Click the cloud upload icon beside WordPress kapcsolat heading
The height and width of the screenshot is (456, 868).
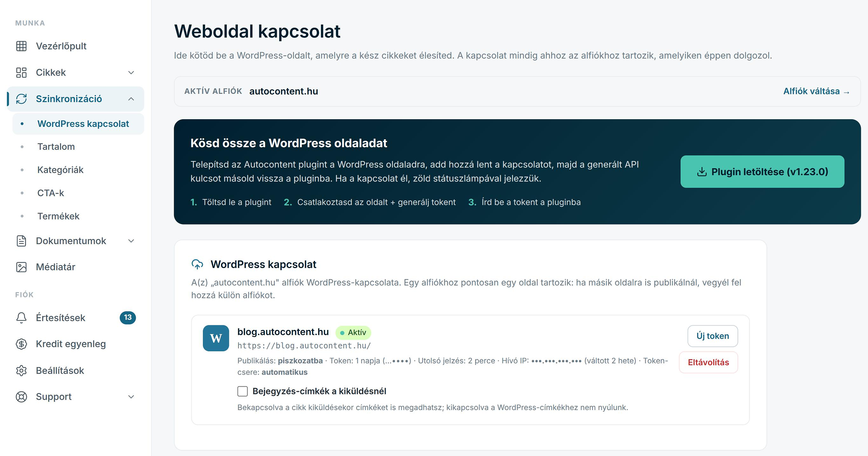point(197,264)
